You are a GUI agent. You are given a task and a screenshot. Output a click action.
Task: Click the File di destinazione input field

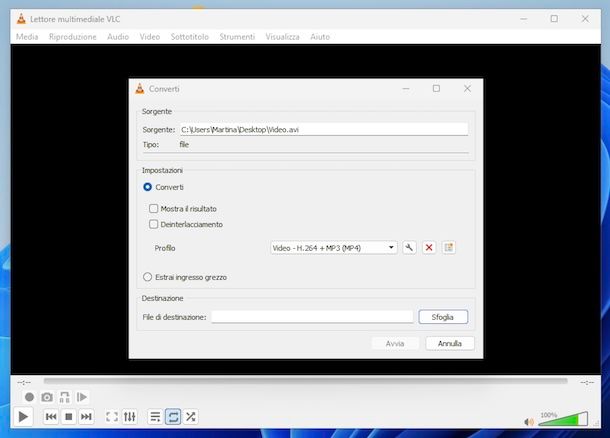(312, 317)
